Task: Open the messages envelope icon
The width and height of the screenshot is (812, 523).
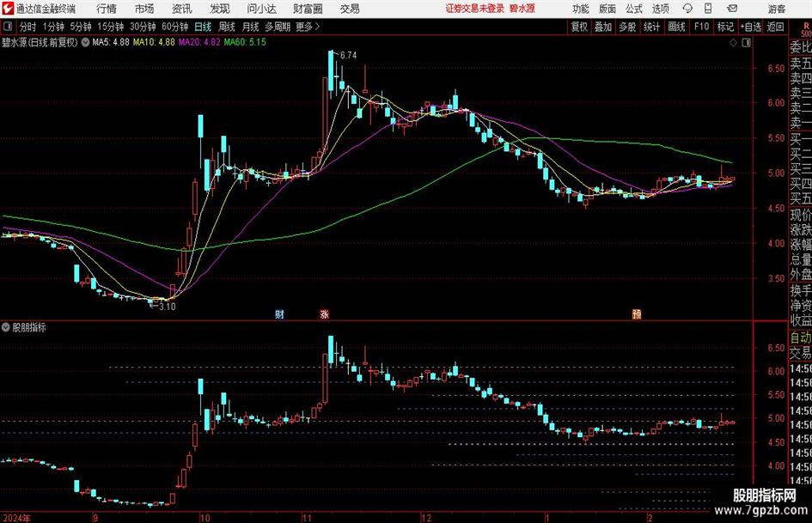Action: coord(732,9)
